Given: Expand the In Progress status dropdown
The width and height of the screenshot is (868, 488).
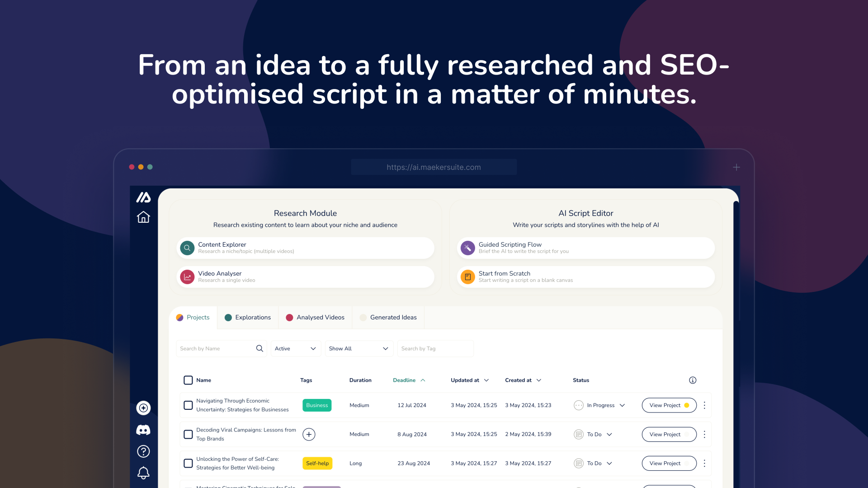Looking at the screenshot, I should pyautogui.click(x=622, y=405).
